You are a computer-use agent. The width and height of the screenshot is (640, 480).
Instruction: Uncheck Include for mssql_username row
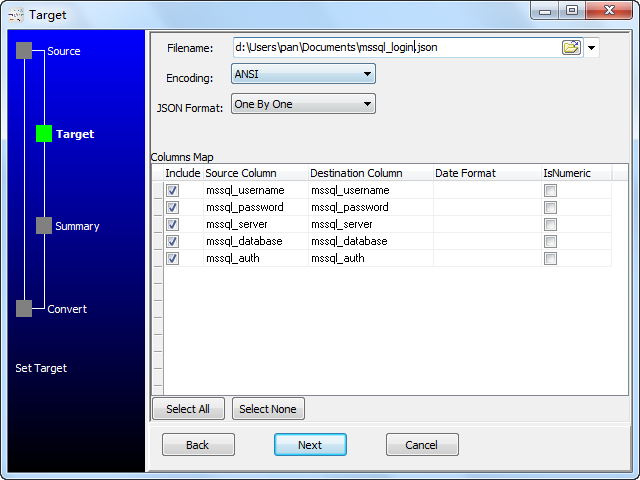pos(173,190)
